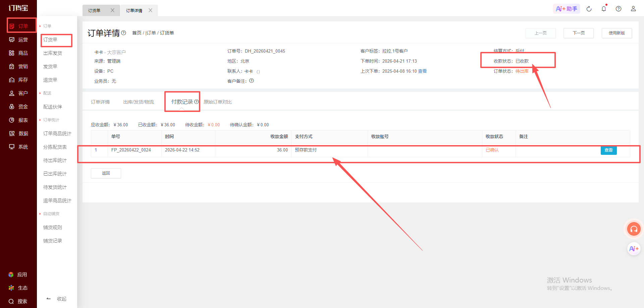644x308 pixels.
Task: Launch the AI+助手 assistant
Action: [x=567, y=9]
